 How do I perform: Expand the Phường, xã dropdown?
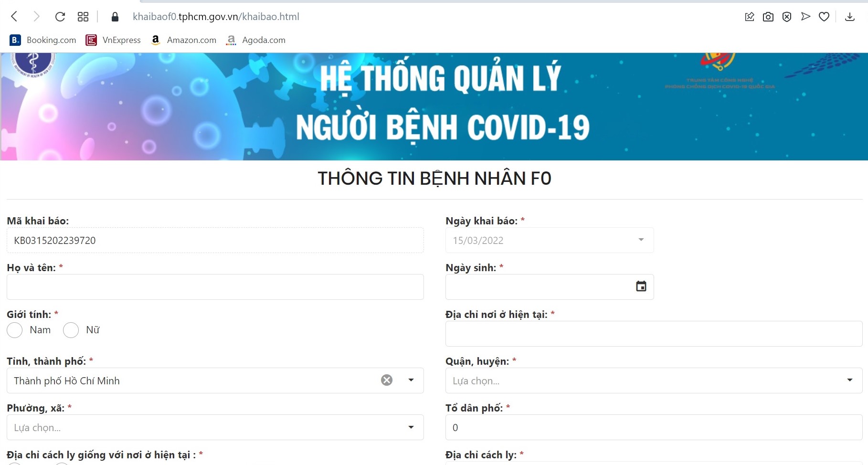click(410, 427)
